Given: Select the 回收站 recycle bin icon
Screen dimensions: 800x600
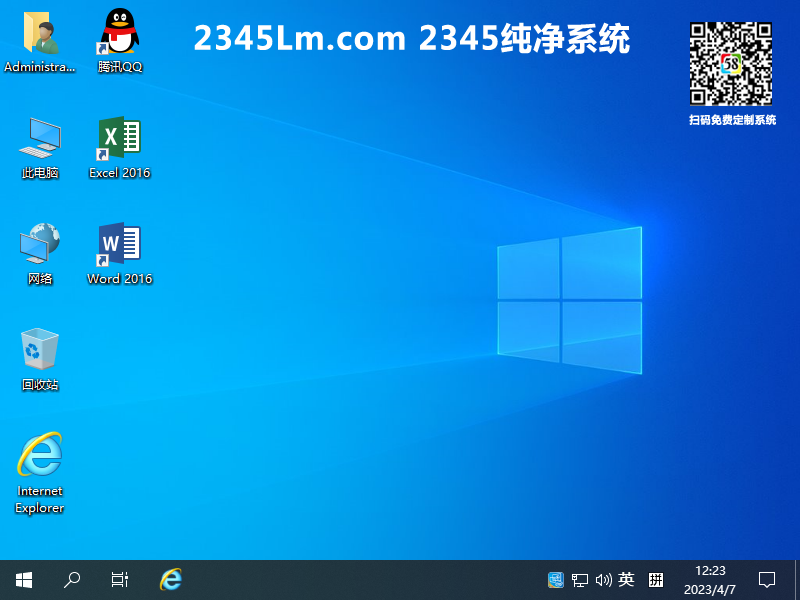Looking at the screenshot, I should (x=40, y=360).
